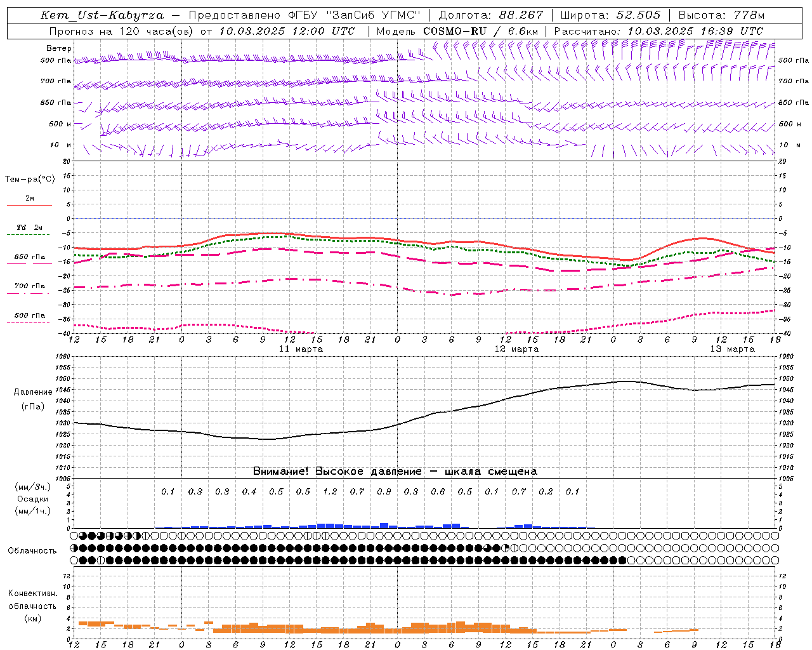Click the 500 гПа temperature legend entry

[30, 315]
